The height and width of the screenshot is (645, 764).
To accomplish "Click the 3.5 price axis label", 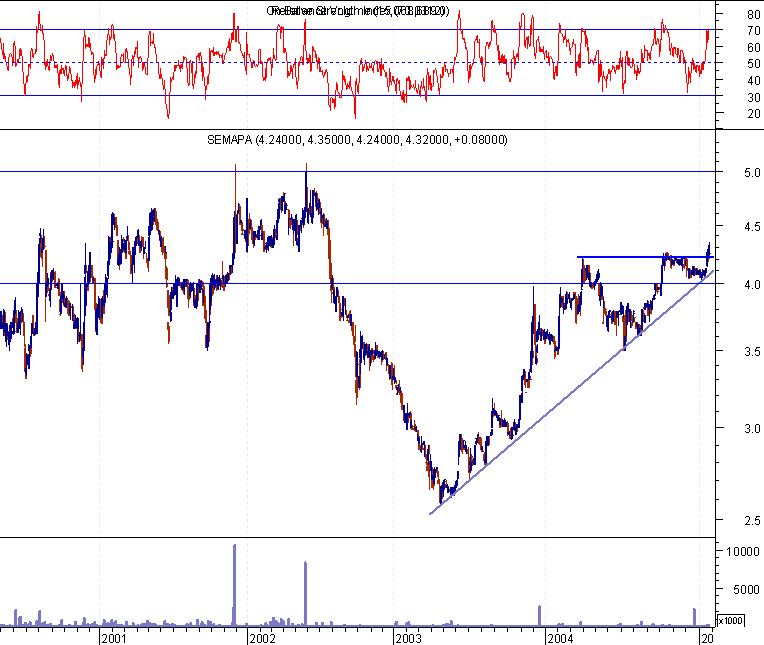I will click(752, 352).
